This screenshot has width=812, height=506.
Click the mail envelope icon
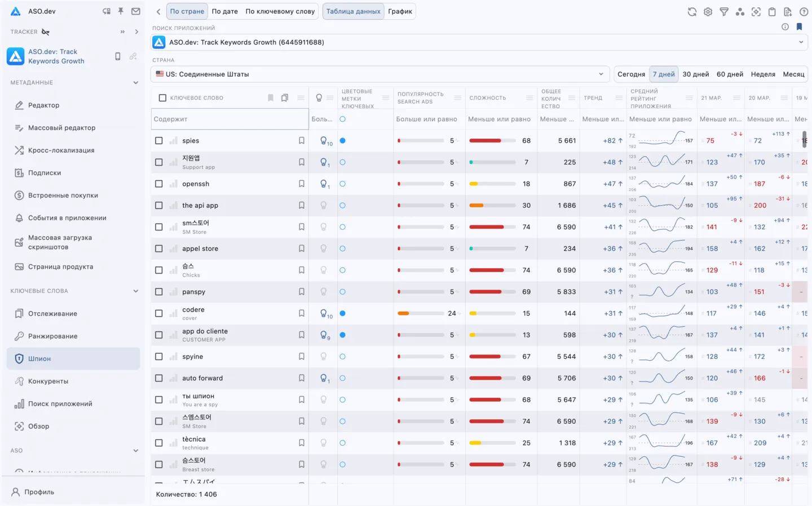pyautogui.click(x=136, y=11)
